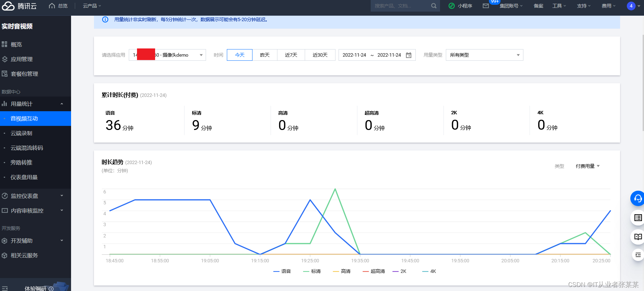Open the 付费用量 type dropdown
The height and width of the screenshot is (291, 644).
click(x=588, y=166)
